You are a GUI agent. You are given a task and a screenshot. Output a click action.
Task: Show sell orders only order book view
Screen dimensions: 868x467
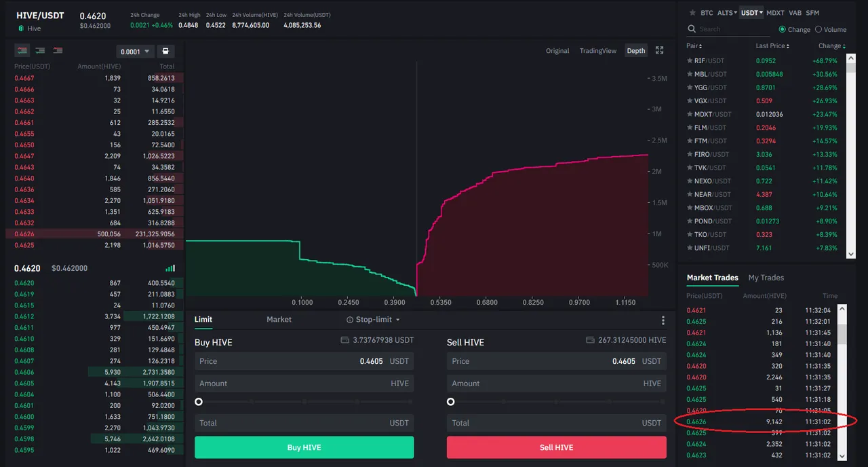58,51
